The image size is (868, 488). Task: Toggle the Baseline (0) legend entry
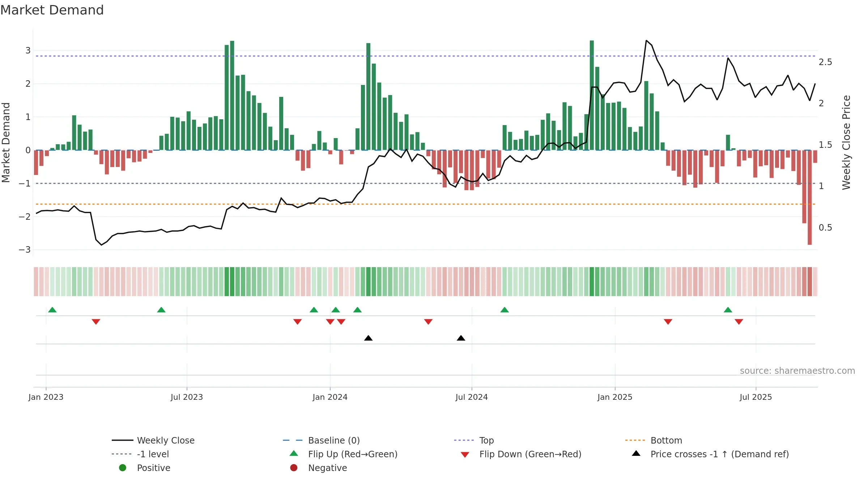[x=321, y=440]
